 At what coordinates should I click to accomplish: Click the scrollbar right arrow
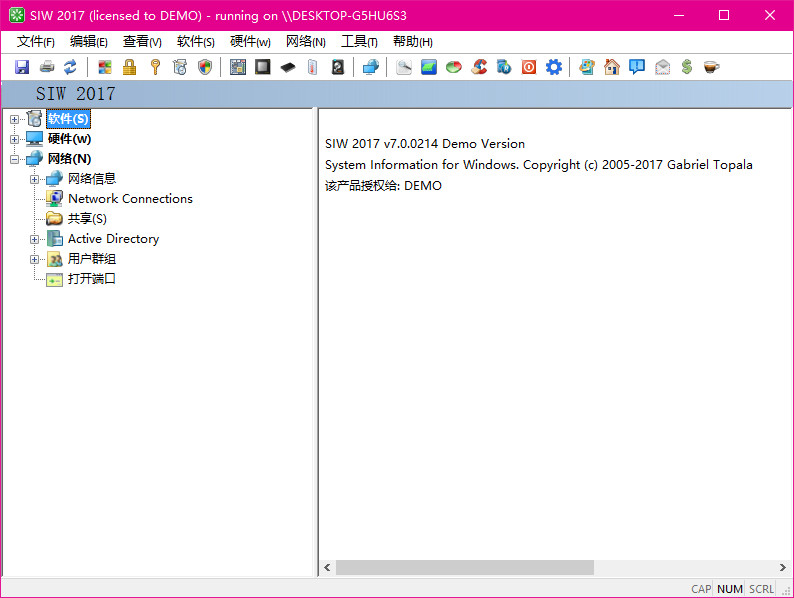pos(782,568)
